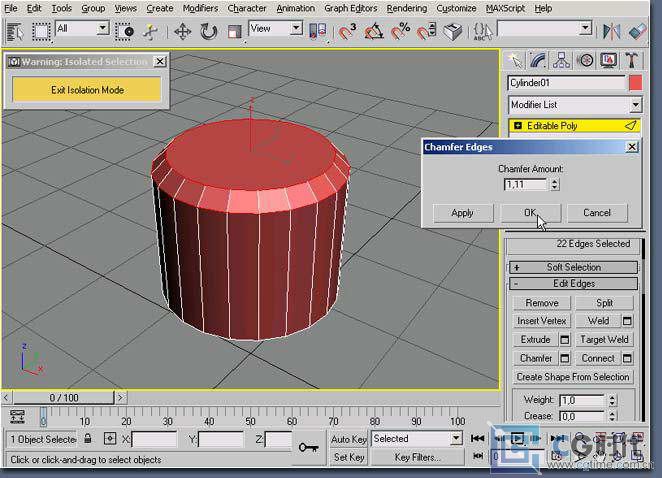Image resolution: width=662 pixels, height=478 pixels.
Task: Open the Utilities hammer panel tab
Action: point(632,61)
